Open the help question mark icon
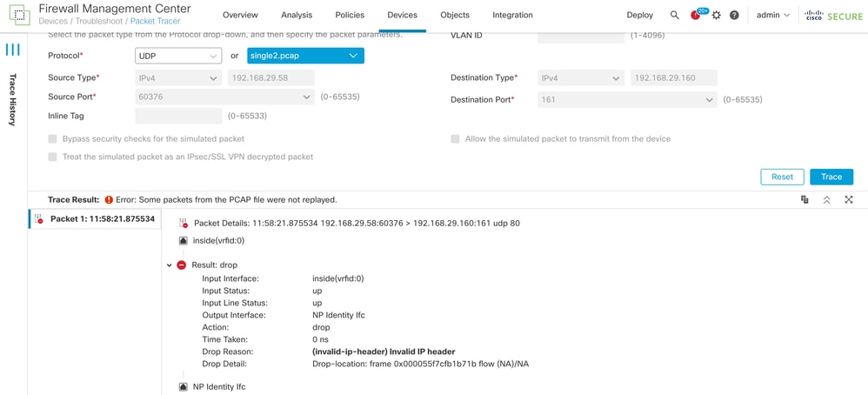868x395 pixels. click(x=734, y=16)
